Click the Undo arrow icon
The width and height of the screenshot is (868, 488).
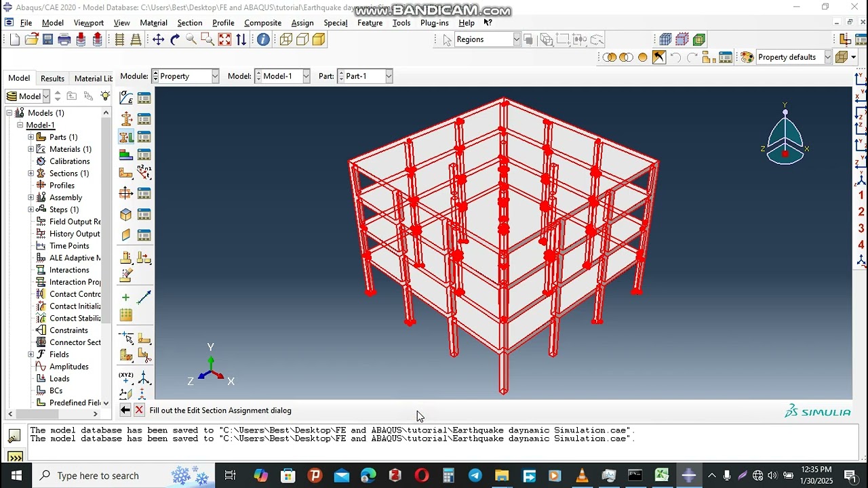(675, 57)
